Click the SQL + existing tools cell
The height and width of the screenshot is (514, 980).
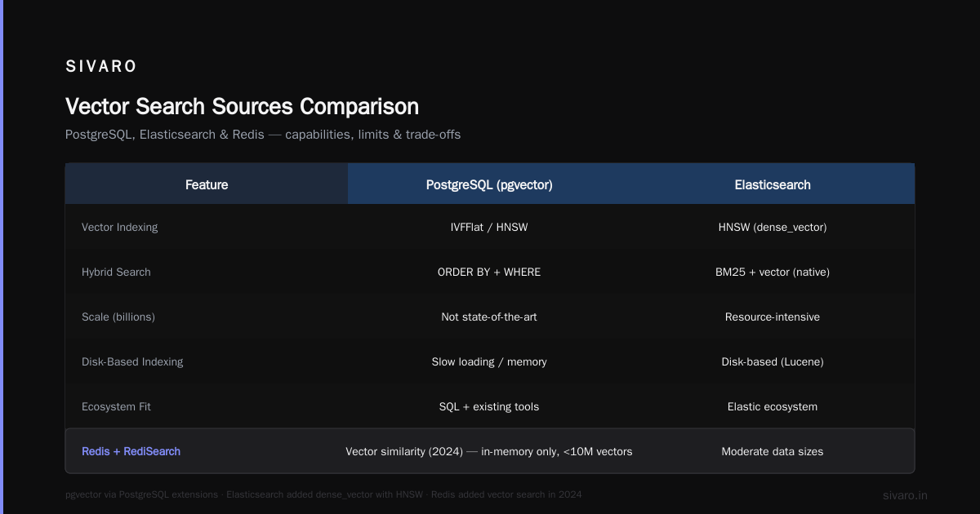(489, 406)
